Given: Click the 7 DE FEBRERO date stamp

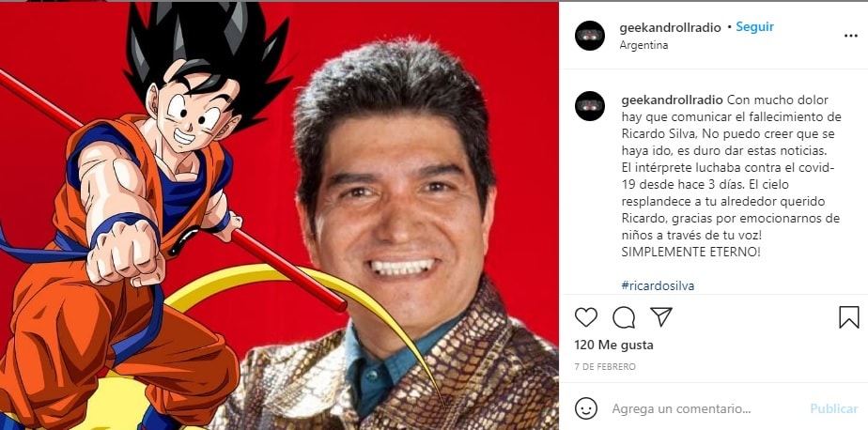Looking at the screenshot, I should pyautogui.click(x=605, y=366).
